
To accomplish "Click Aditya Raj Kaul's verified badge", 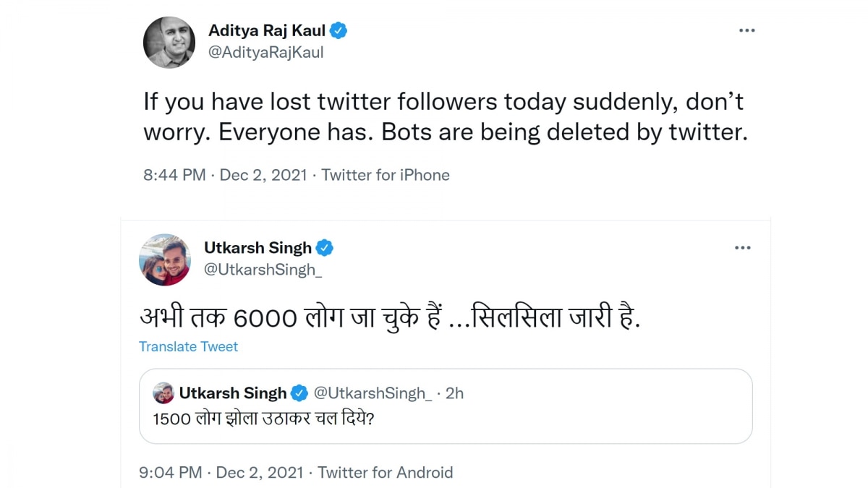I will pos(339,30).
